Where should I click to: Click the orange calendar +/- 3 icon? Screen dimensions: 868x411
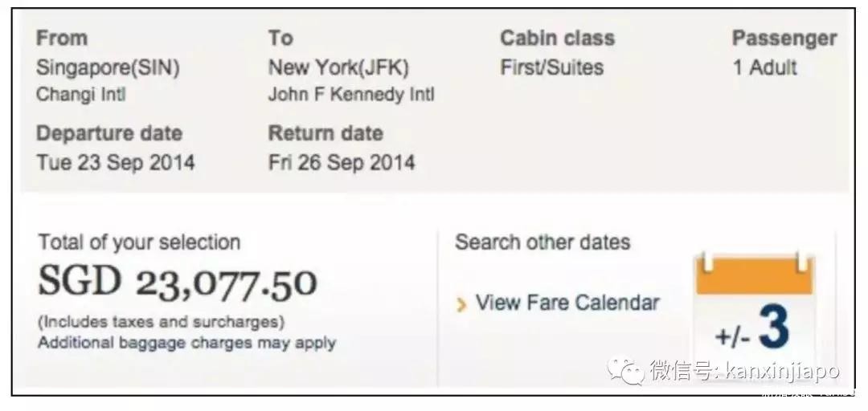click(x=754, y=316)
